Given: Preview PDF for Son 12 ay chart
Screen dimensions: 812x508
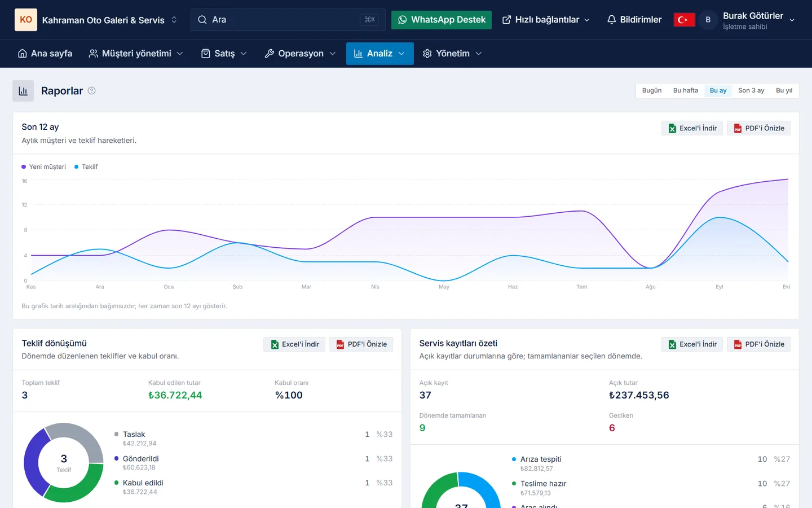Looking at the screenshot, I should pos(758,128).
